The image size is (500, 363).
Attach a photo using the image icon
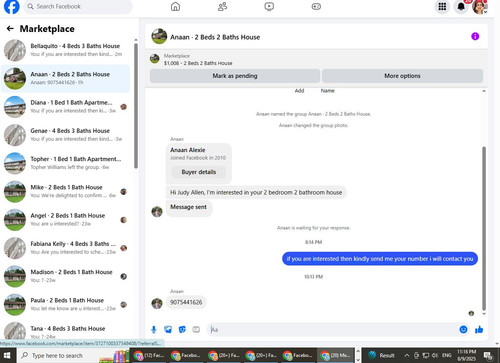168,330
